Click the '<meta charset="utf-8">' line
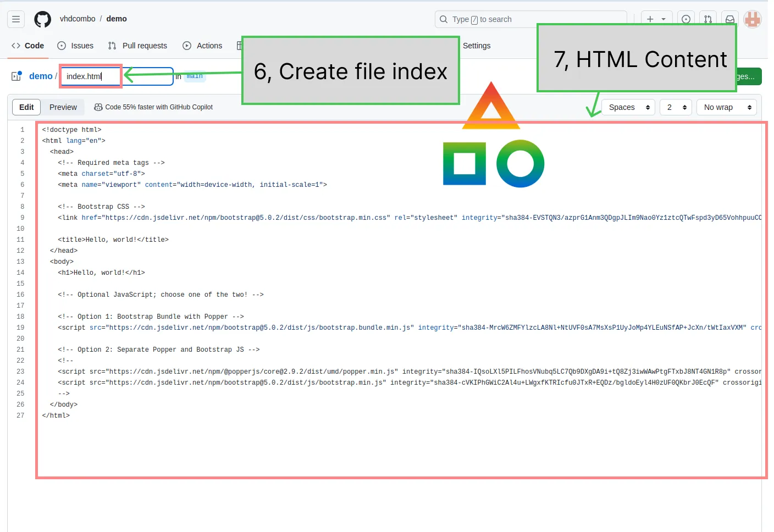 click(x=101, y=174)
